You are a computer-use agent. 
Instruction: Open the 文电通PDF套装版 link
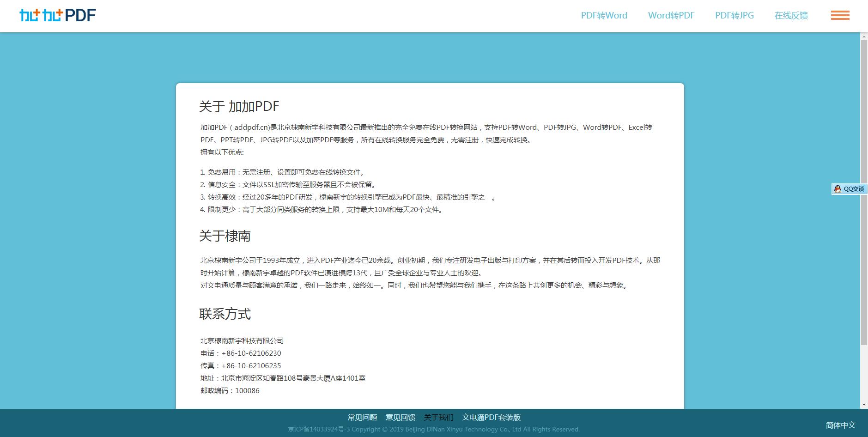(x=491, y=418)
